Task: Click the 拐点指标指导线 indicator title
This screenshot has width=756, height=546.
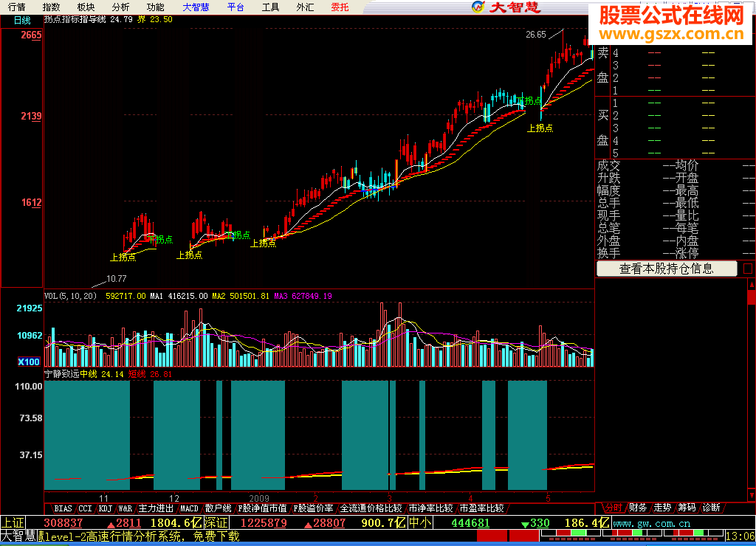Action: [75, 19]
